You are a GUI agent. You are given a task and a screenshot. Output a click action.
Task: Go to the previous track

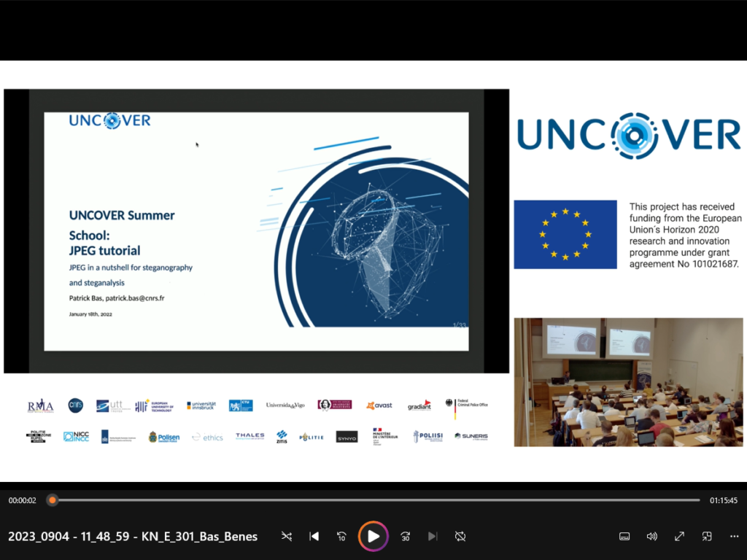[x=314, y=536]
